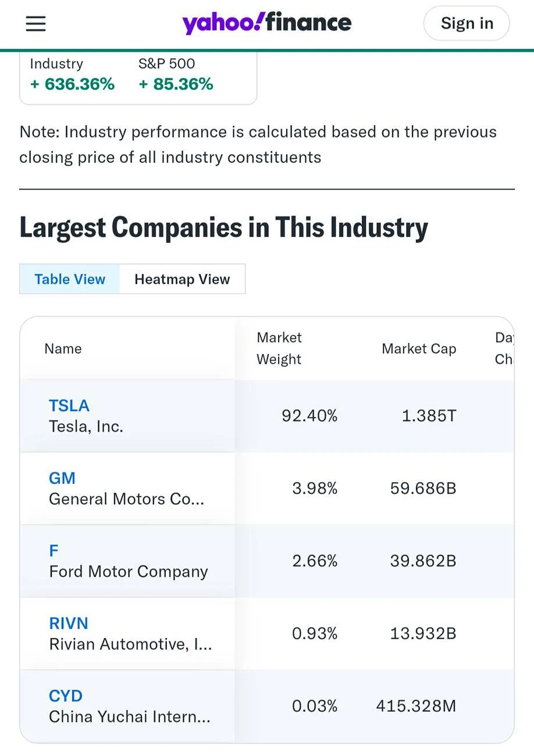Click the Industry +636.36% performance value
The width and height of the screenshot is (534, 756).
(72, 84)
